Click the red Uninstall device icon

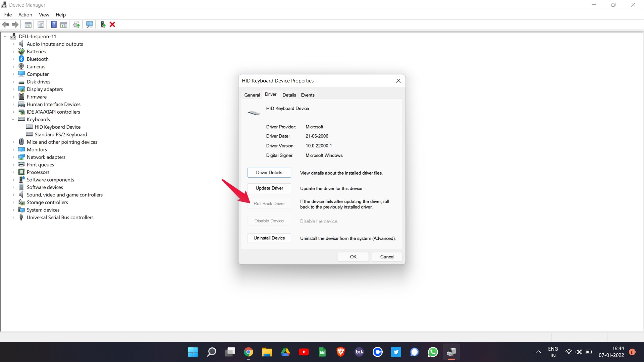pos(112,24)
